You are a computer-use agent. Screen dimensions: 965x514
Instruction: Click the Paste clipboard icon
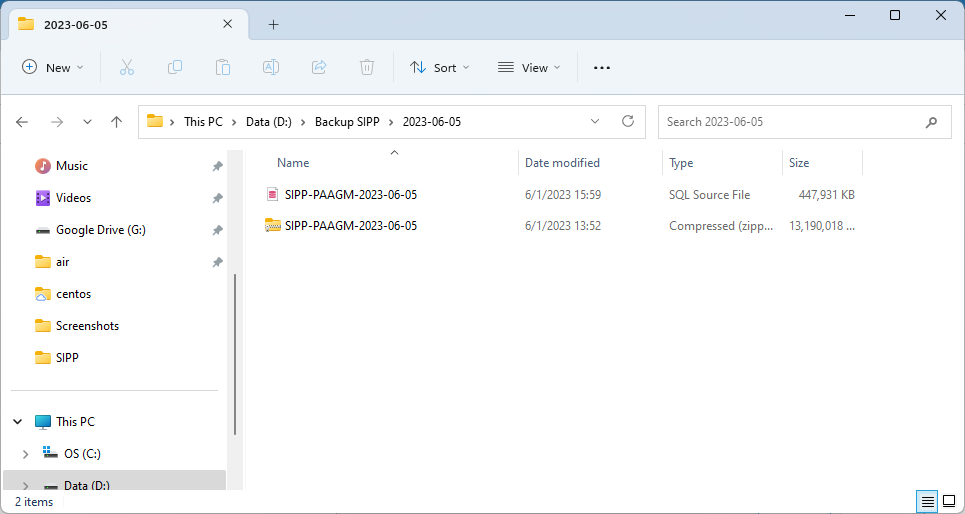pos(223,68)
